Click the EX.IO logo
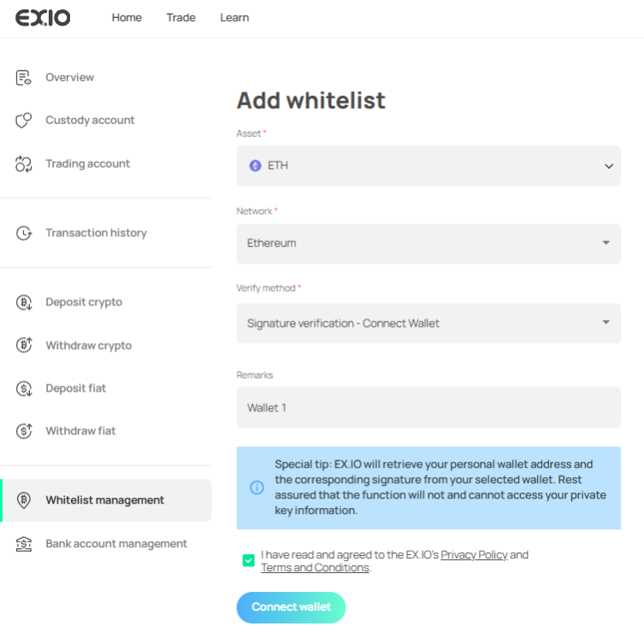 [x=43, y=18]
